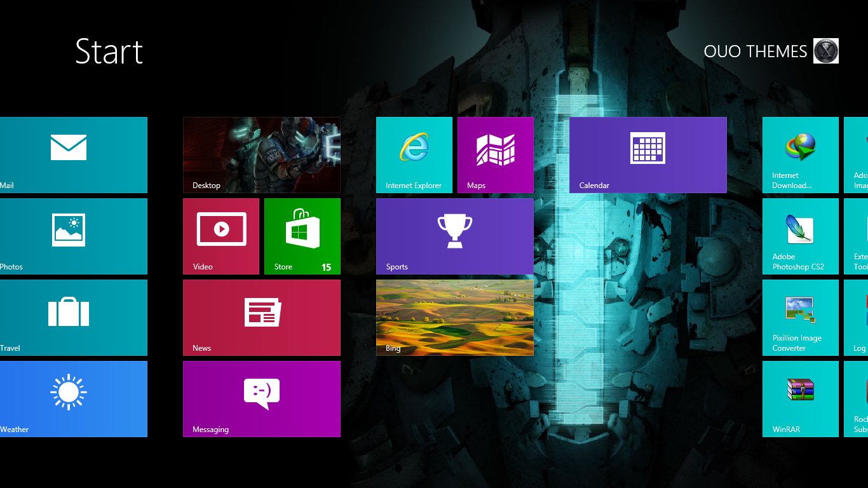Open the News tile
The image size is (868, 488).
[x=262, y=318]
